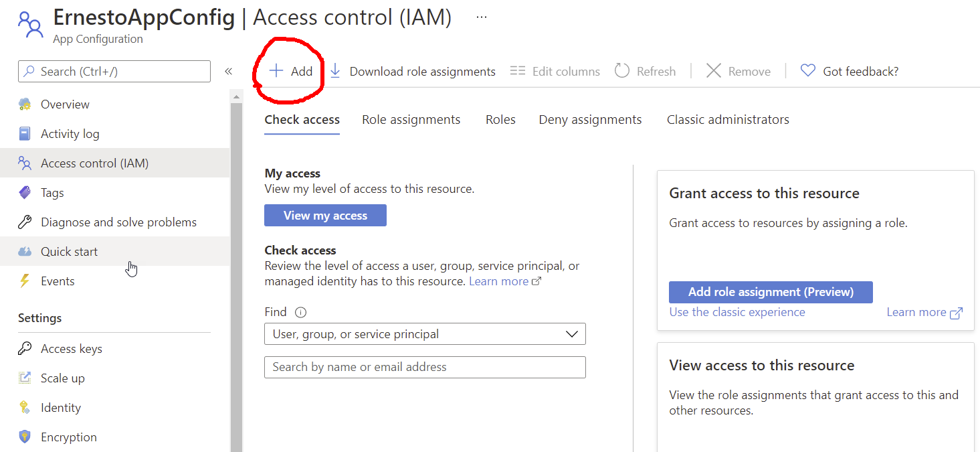Click the info icon next to Find

point(300,312)
